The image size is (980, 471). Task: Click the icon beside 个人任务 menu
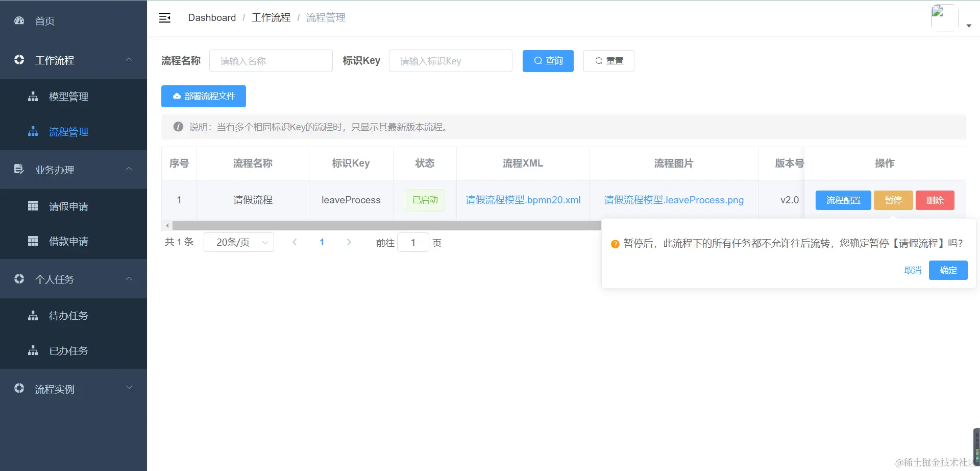point(19,279)
